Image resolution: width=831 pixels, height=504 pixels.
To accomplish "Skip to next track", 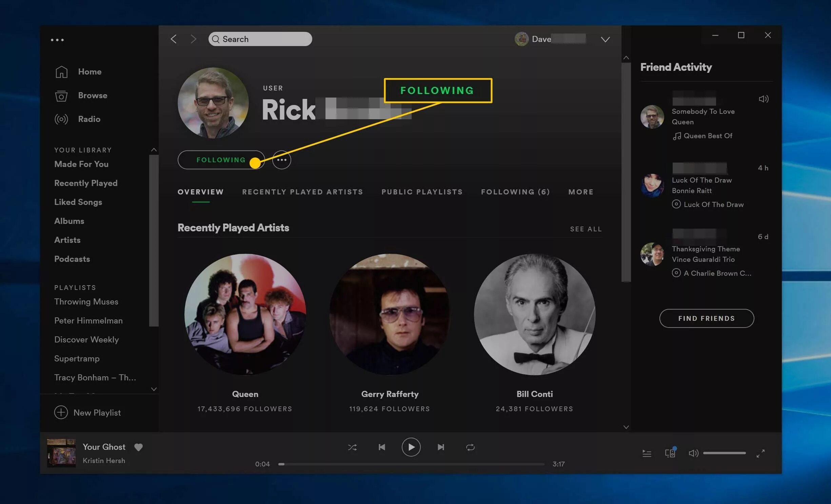I will [x=440, y=447].
